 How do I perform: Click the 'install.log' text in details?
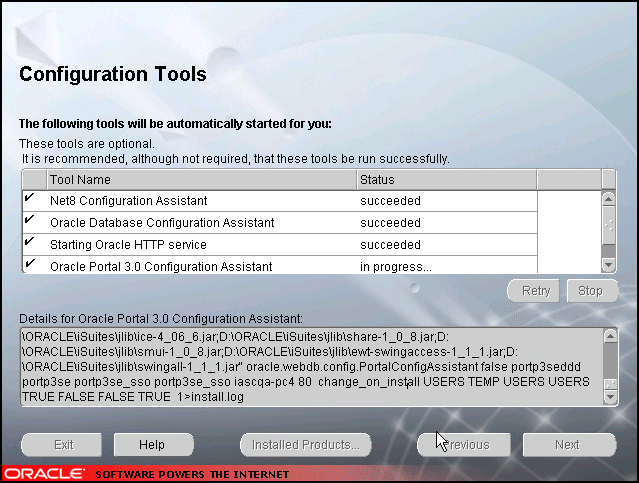pos(217,397)
